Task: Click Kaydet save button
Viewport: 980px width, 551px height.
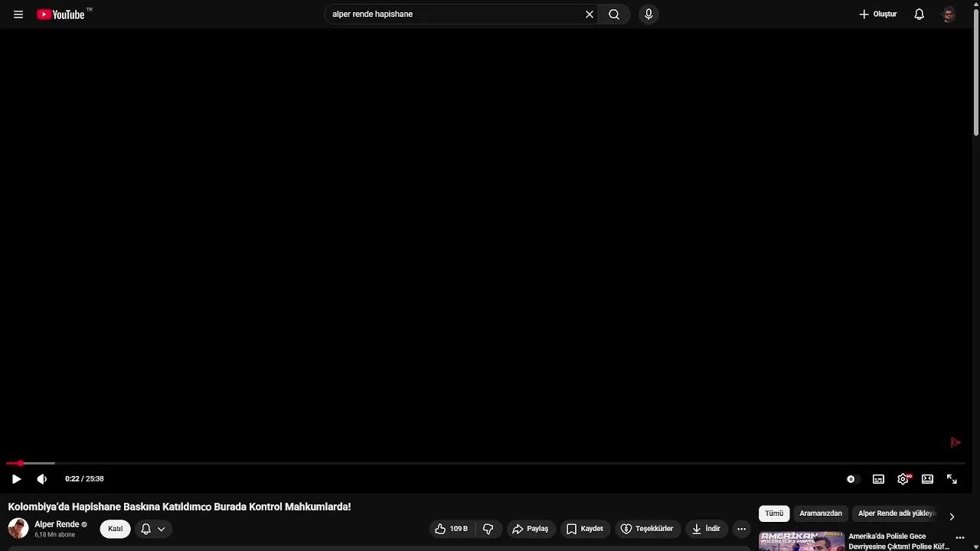Action: tap(586, 529)
